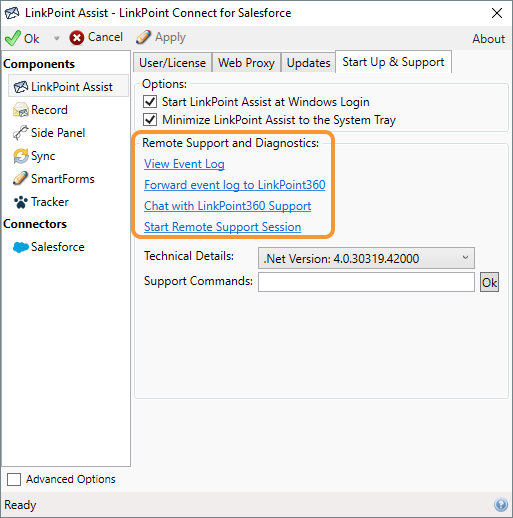513x518 pixels.
Task: Click the Apply toolbar label
Action: (170, 38)
